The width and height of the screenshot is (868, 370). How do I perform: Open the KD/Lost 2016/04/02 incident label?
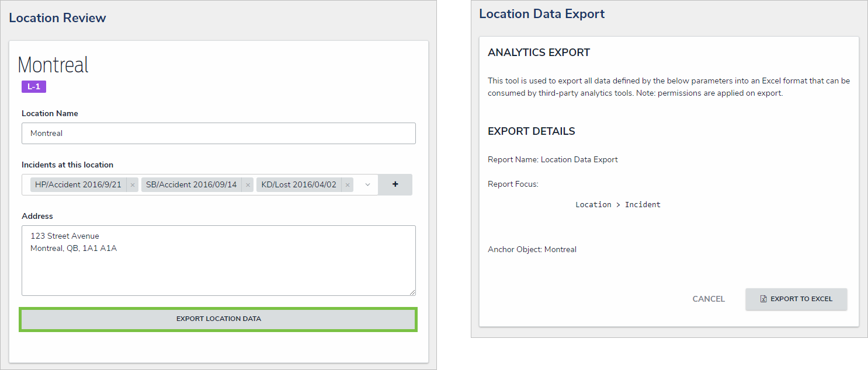click(298, 185)
